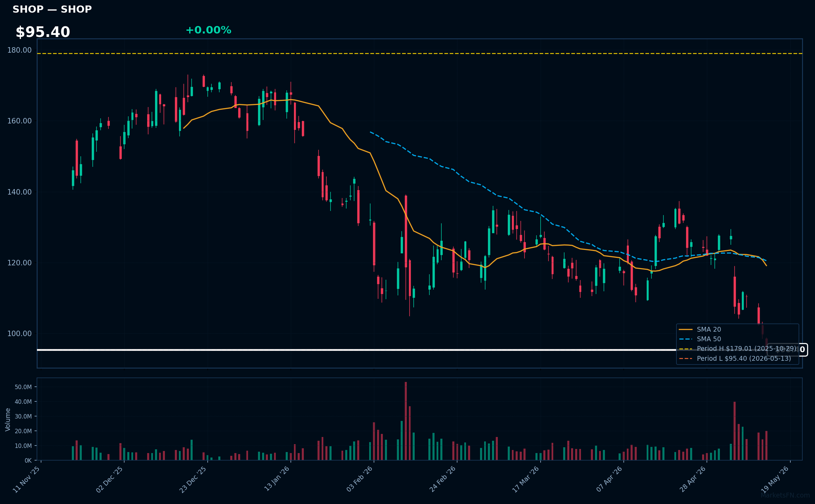Click the "SMA 50" legend text
815x504 pixels.
coord(709,339)
